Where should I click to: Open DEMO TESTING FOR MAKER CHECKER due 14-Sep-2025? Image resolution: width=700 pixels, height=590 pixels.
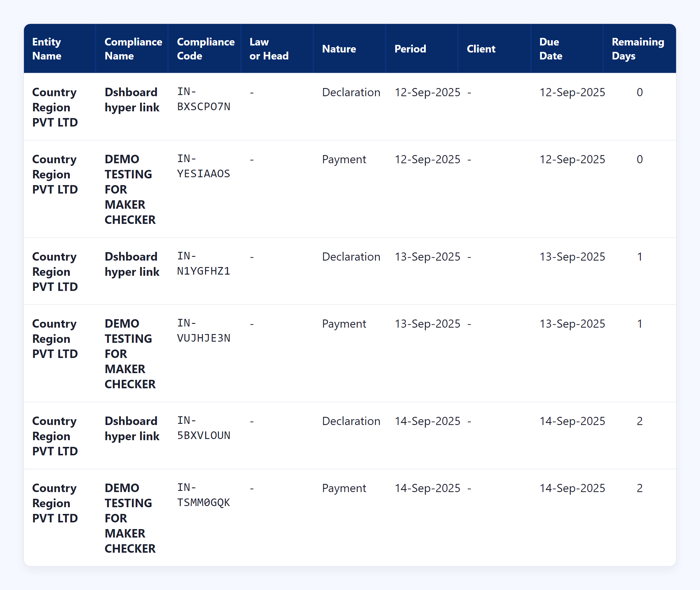point(130,518)
